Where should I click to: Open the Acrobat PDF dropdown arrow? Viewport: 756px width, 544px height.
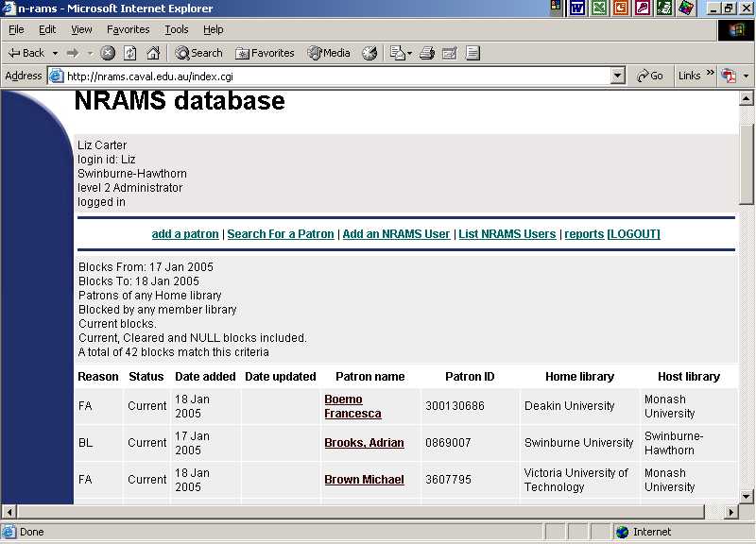click(x=746, y=76)
